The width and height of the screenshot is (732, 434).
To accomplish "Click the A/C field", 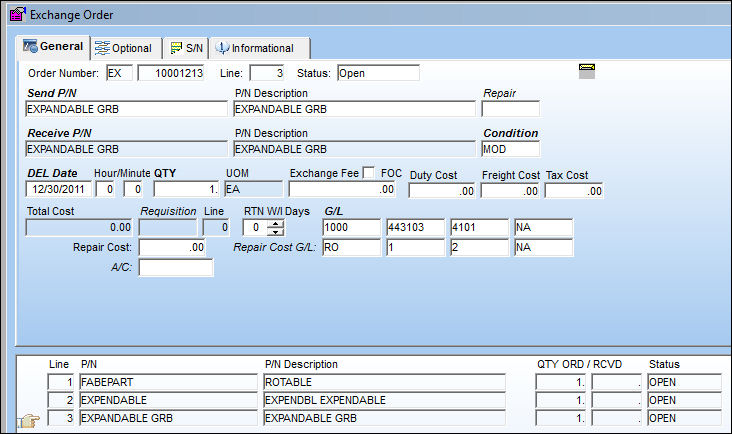I will click(176, 268).
